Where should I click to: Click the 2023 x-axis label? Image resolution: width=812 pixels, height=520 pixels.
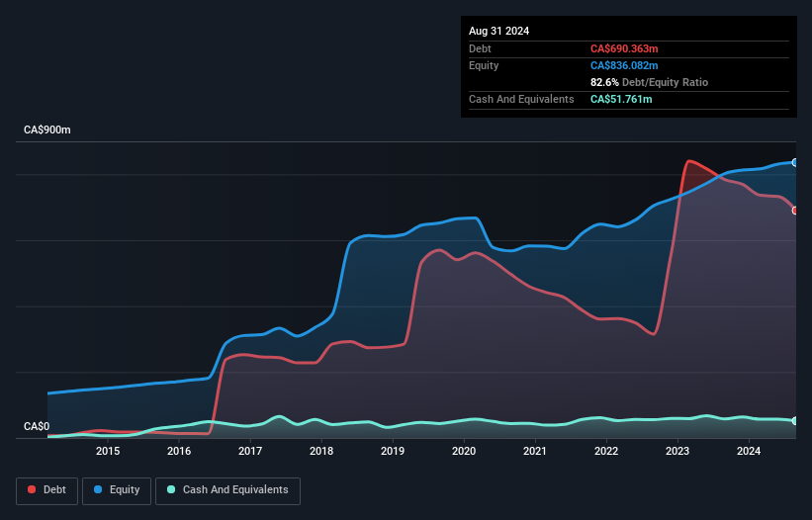[677, 451]
